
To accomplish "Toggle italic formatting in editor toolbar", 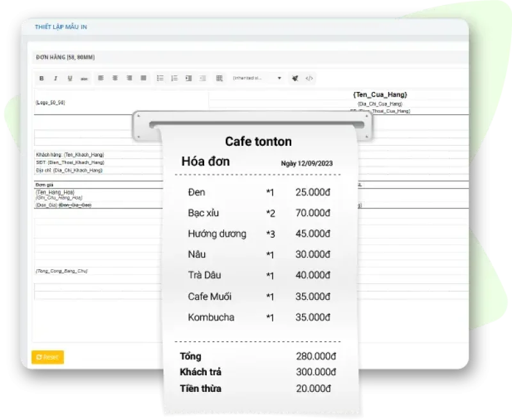I will tap(56, 78).
